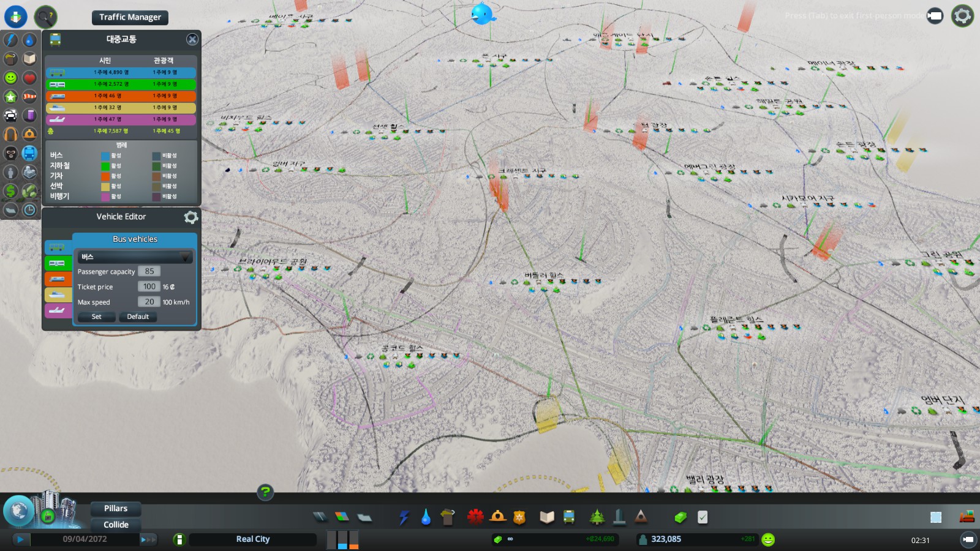Open the Healthcare build menu
980x551 pixels.
[x=475, y=517]
